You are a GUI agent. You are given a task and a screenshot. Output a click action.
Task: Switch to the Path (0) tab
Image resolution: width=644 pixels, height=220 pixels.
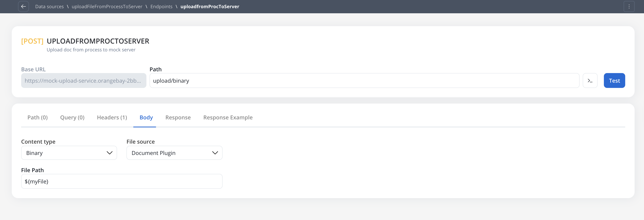pyautogui.click(x=38, y=117)
